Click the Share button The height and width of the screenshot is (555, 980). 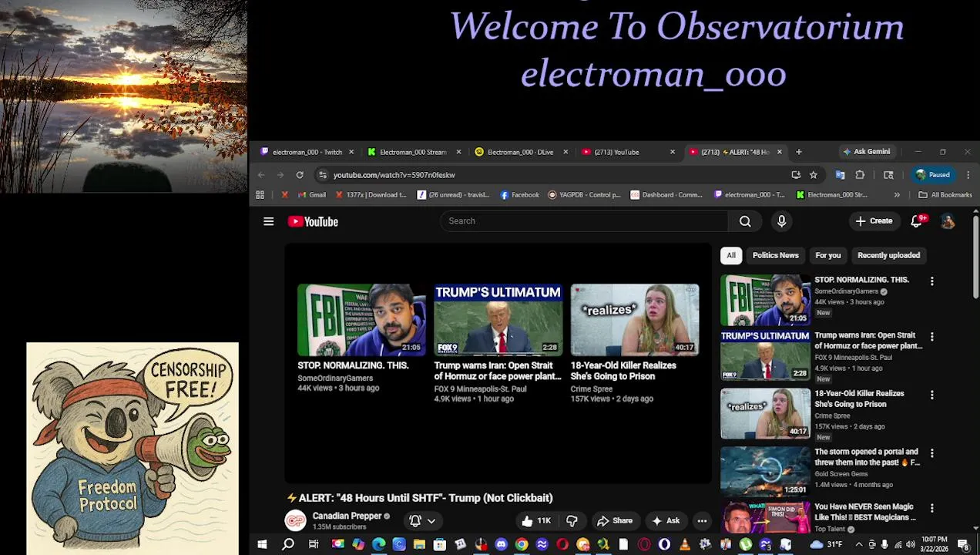615,521
